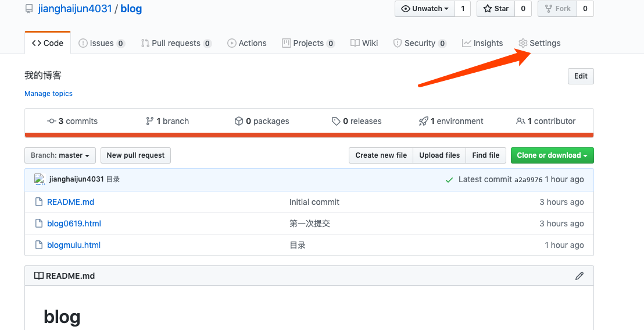The height and width of the screenshot is (330, 644).
Task: Click the Fork button
Action: click(557, 9)
